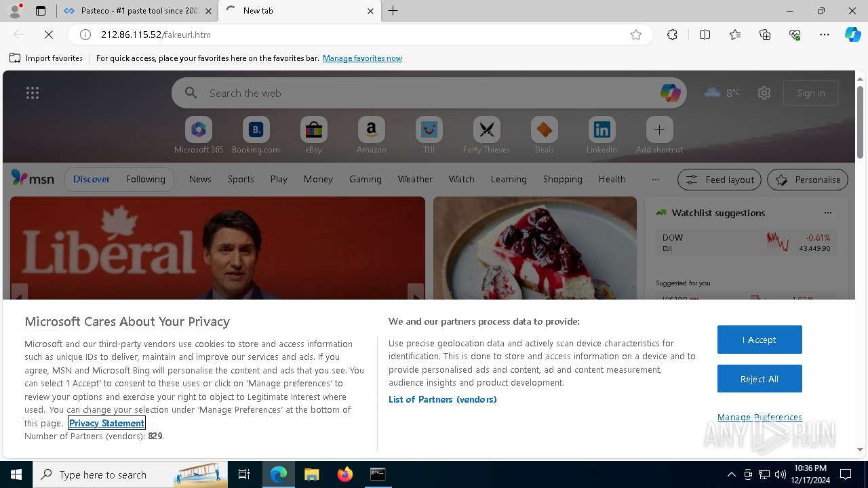Open the Shopping category
Screen dimensions: 868x488
coord(563,179)
